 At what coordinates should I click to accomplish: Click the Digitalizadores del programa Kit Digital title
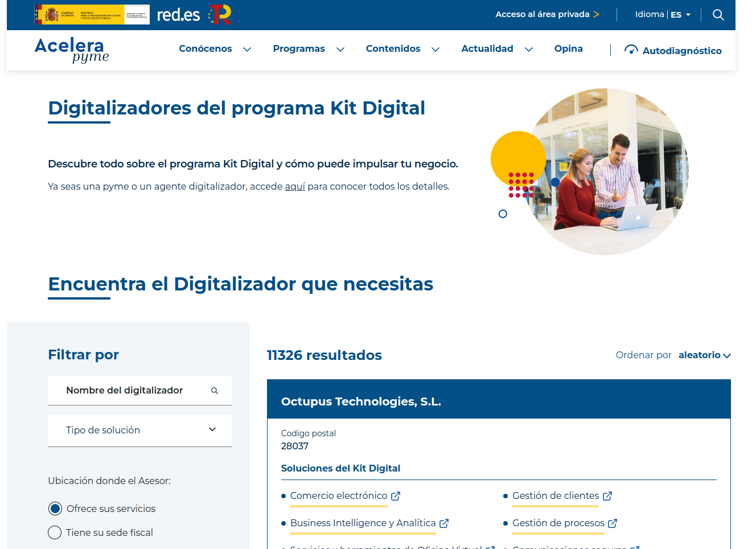coord(237,108)
